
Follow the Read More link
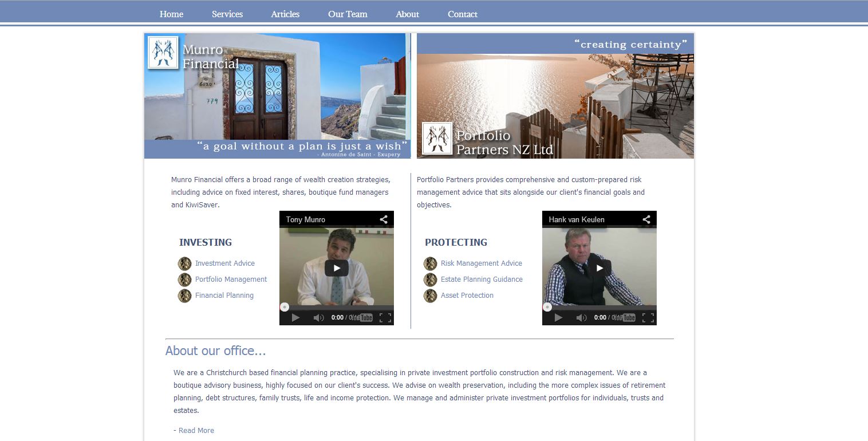pyautogui.click(x=196, y=431)
